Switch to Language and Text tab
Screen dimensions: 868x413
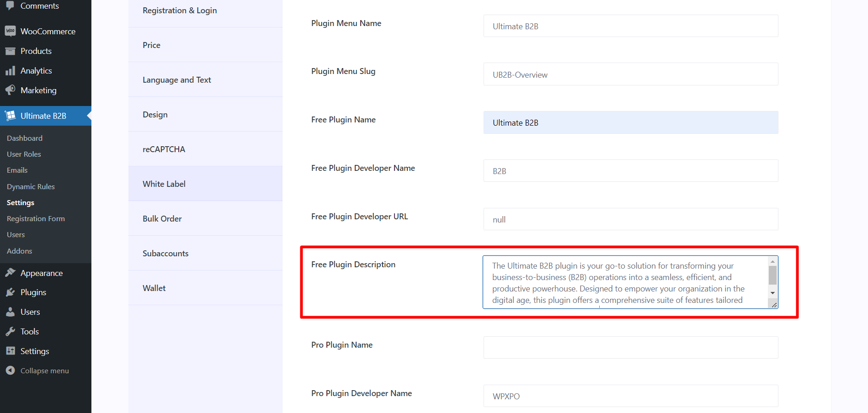[205, 79]
